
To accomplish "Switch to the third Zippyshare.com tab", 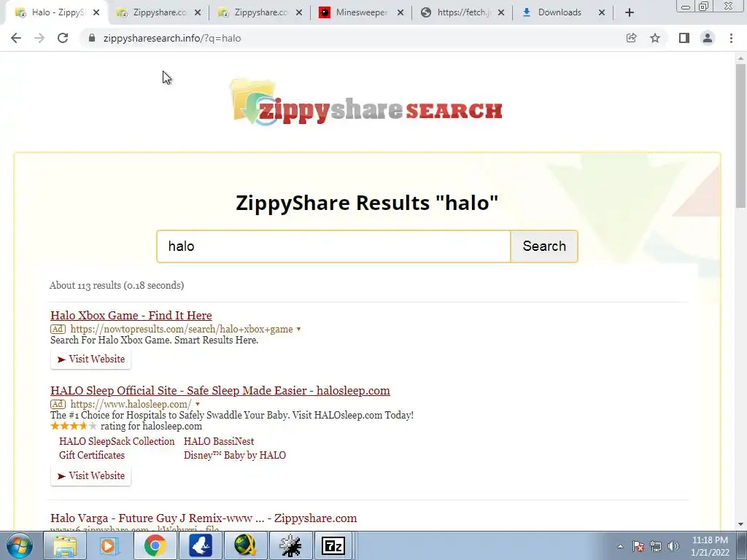I will coord(260,13).
